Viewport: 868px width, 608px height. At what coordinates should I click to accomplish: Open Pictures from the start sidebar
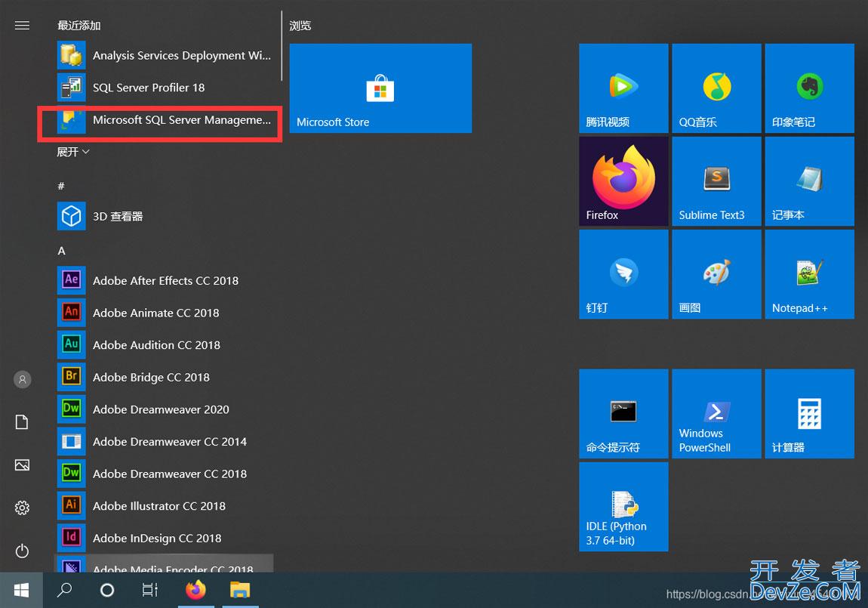pos(22,465)
